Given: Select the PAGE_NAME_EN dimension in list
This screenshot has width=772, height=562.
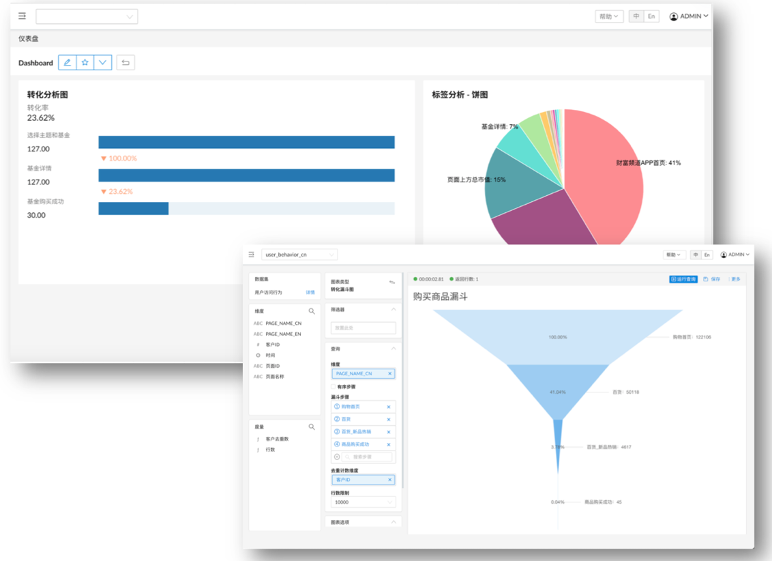Looking at the screenshot, I should pos(283,334).
